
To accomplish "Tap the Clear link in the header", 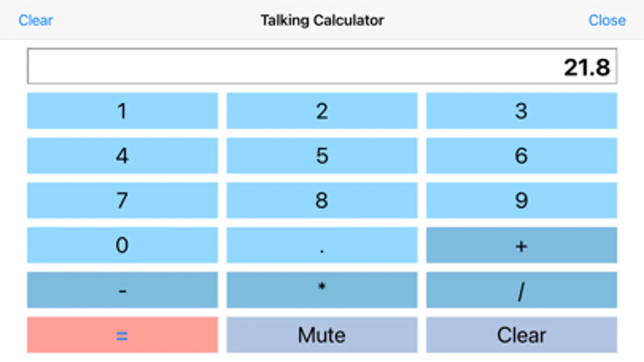I will tap(35, 20).
